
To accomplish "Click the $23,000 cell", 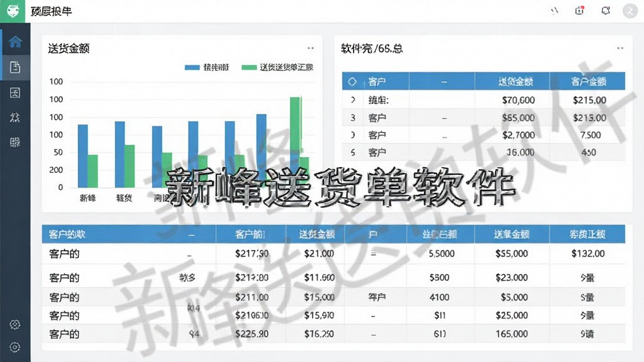I will pos(511,278).
